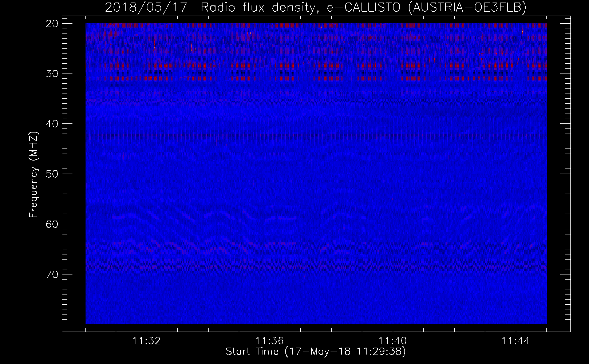Click the 11:40 time tick label
The height and width of the screenshot is (364, 589).
(393, 341)
